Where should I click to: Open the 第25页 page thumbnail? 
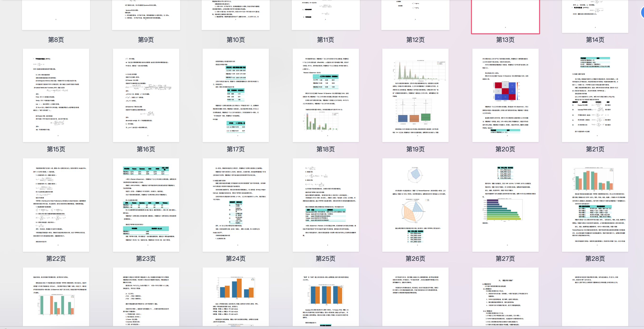(326, 205)
